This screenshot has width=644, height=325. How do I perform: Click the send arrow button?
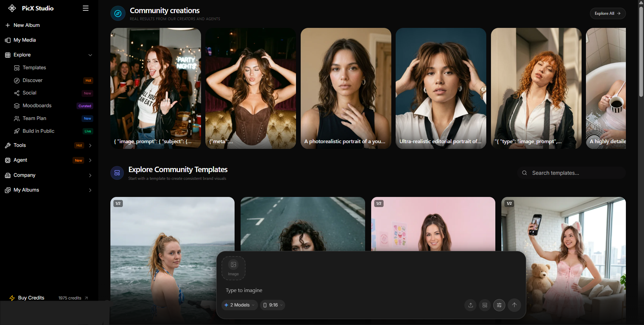tap(514, 305)
